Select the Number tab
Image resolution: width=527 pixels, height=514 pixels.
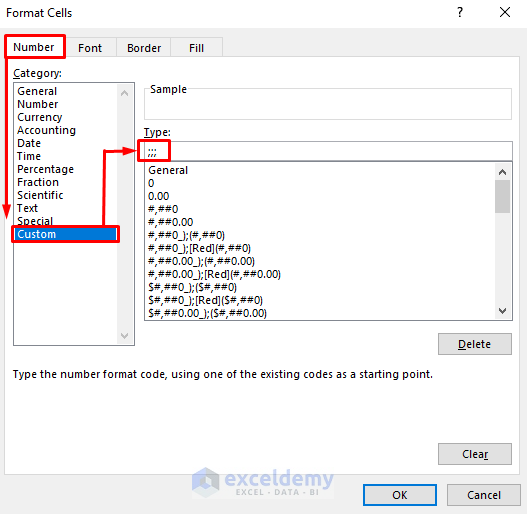click(x=34, y=47)
